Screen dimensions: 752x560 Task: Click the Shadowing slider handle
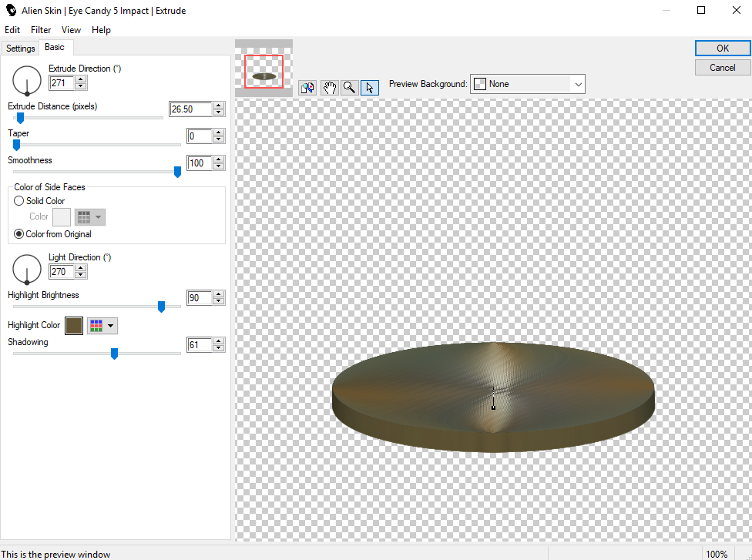click(114, 354)
